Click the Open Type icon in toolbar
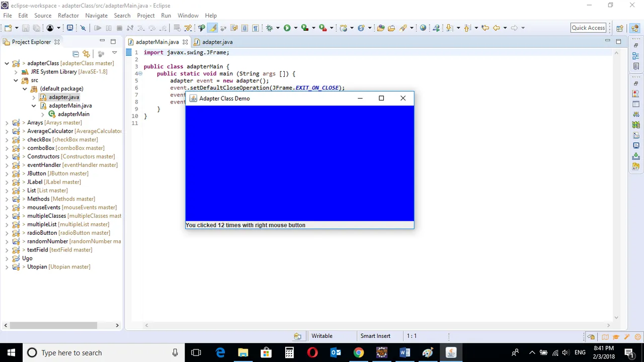The image size is (644, 362). click(381, 28)
